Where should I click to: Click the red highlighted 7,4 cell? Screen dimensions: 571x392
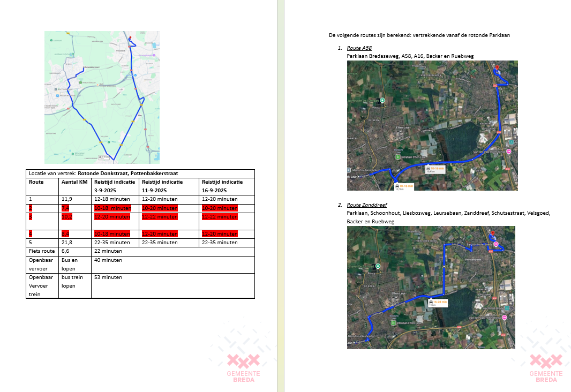74,208
